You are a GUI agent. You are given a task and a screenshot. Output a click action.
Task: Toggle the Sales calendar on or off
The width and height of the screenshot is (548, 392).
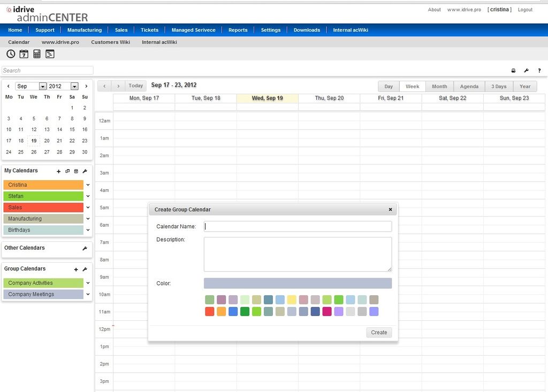43,207
